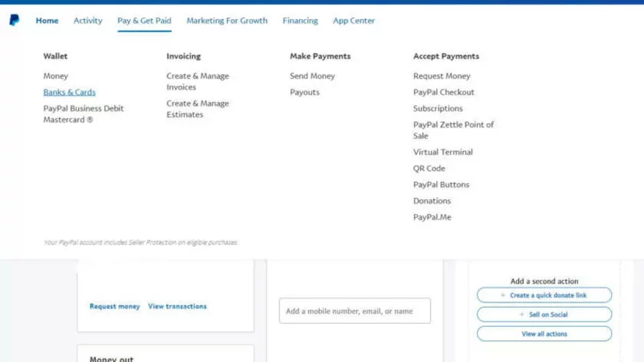The image size is (644, 362).
Task: Click the Make Payments heading
Action: 321,56
